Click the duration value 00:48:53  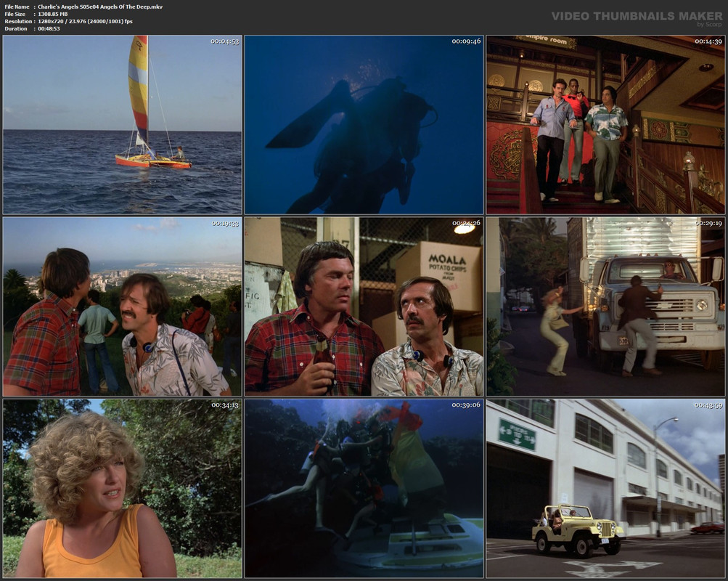pyautogui.click(x=49, y=29)
